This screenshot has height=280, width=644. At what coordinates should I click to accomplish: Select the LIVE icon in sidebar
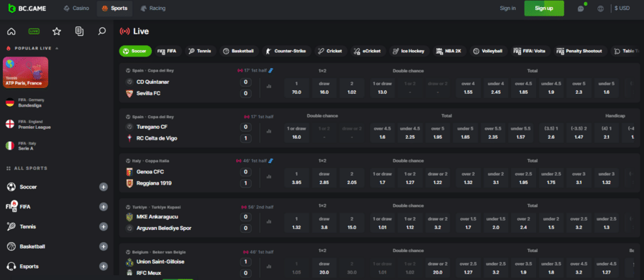click(x=34, y=32)
